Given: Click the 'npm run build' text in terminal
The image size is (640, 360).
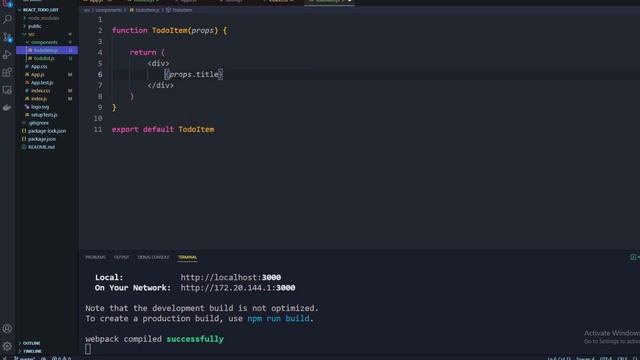Looking at the screenshot, I should click(x=278, y=318).
